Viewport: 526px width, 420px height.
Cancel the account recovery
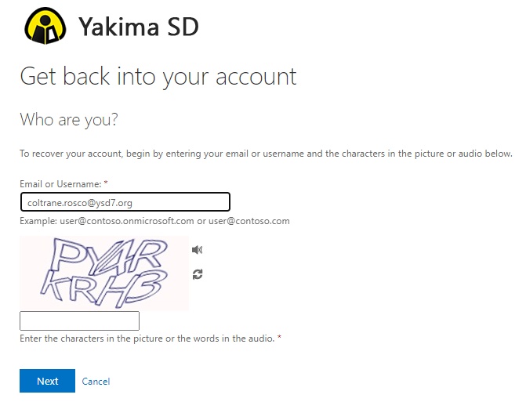96,382
